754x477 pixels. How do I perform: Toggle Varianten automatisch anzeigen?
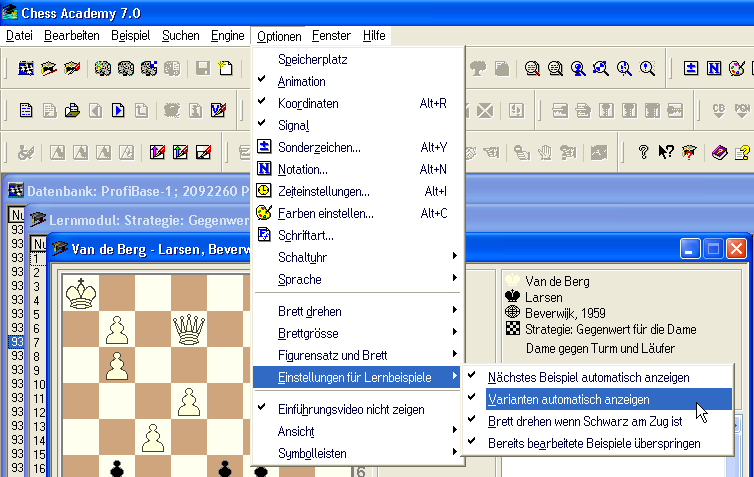597,400
